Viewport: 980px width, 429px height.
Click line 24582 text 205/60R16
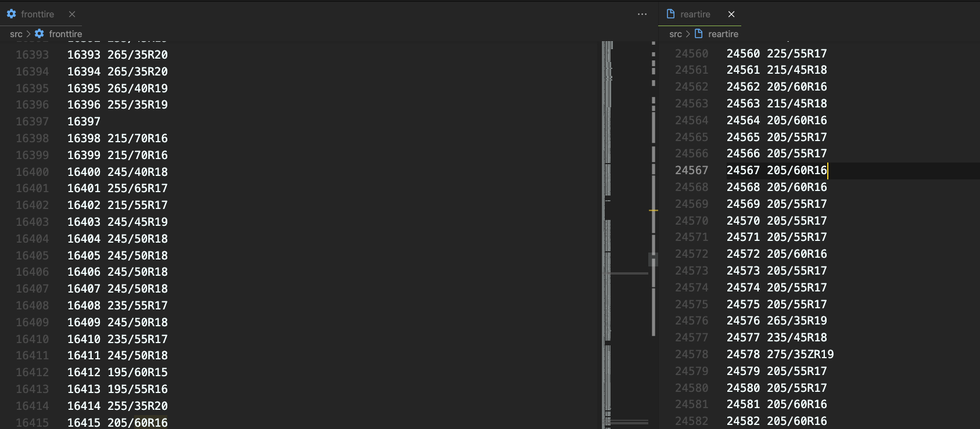[797, 421]
